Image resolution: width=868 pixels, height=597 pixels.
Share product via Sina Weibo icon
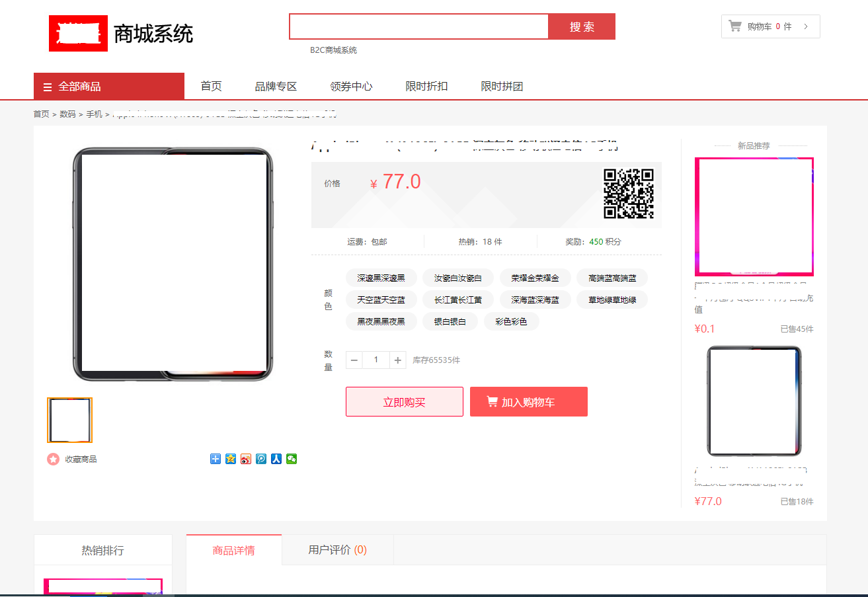pyautogui.click(x=245, y=459)
